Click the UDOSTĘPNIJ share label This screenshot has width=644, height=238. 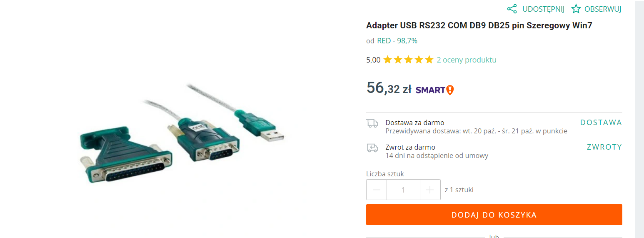coord(543,9)
